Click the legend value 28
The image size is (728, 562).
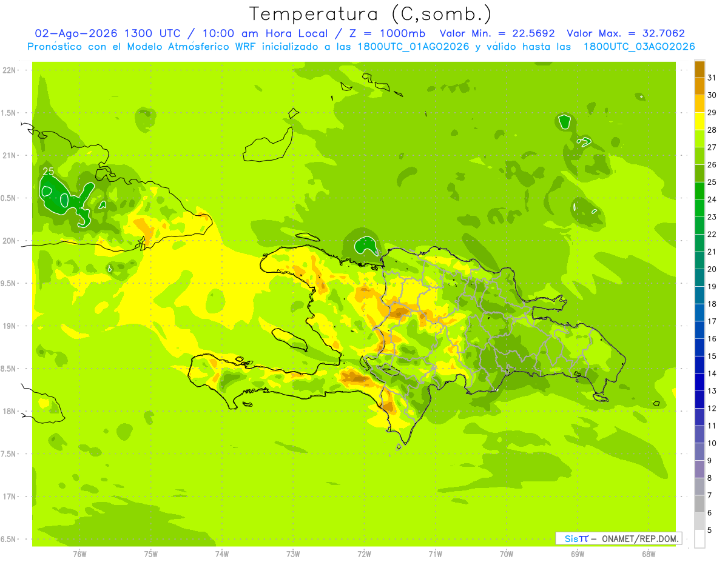712,130
